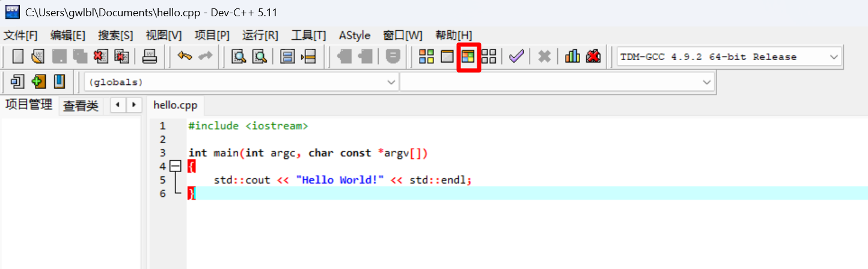Click the Go to line icon

308,57
